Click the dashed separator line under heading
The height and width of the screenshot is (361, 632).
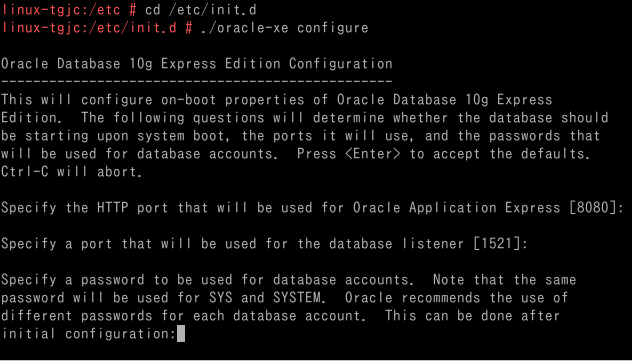coord(197,82)
